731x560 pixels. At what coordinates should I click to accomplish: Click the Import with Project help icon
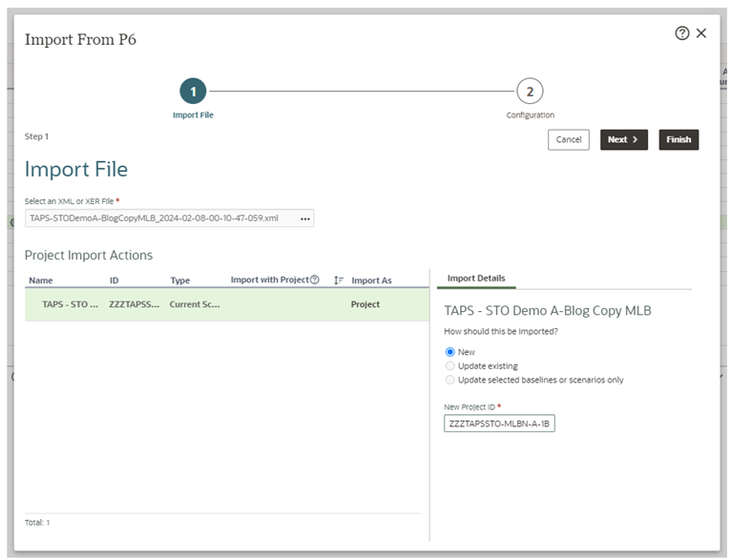point(315,280)
